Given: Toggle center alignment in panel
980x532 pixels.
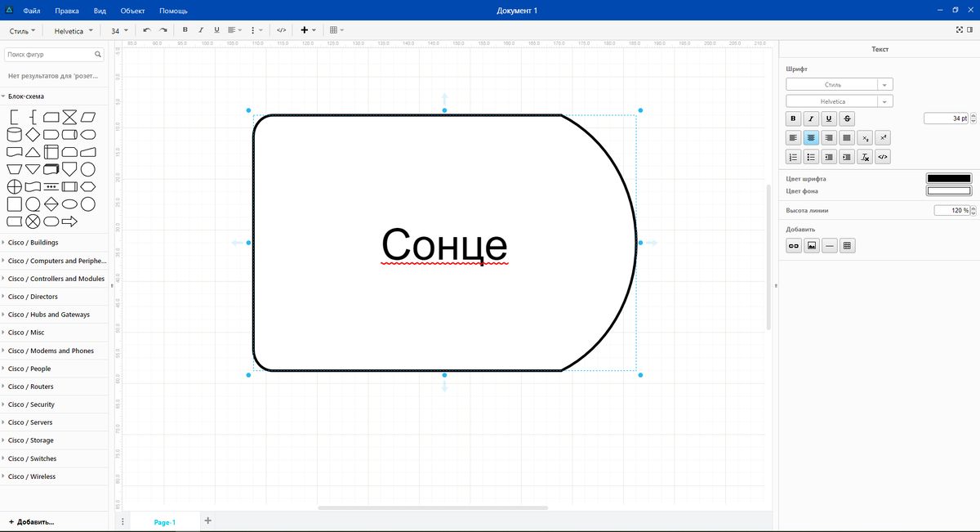Looking at the screenshot, I should 811,137.
